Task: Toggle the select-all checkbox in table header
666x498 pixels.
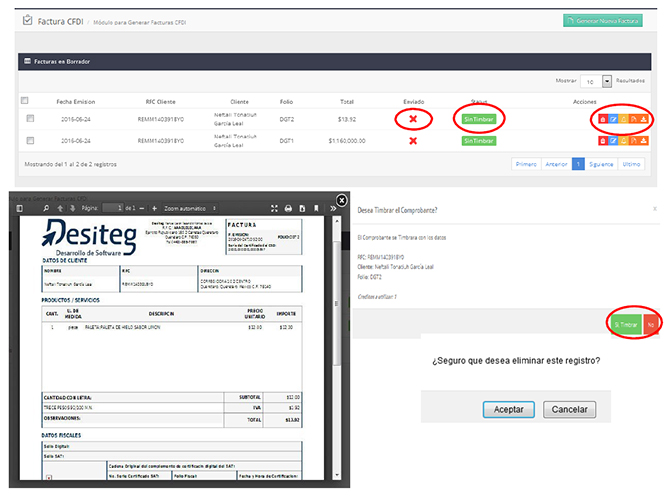Action: coord(24,101)
